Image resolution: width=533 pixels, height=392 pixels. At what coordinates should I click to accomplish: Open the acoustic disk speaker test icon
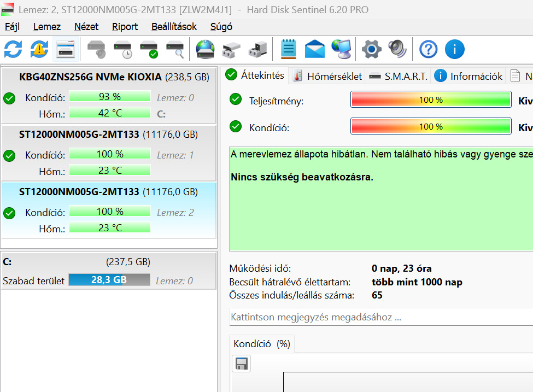(x=96, y=49)
